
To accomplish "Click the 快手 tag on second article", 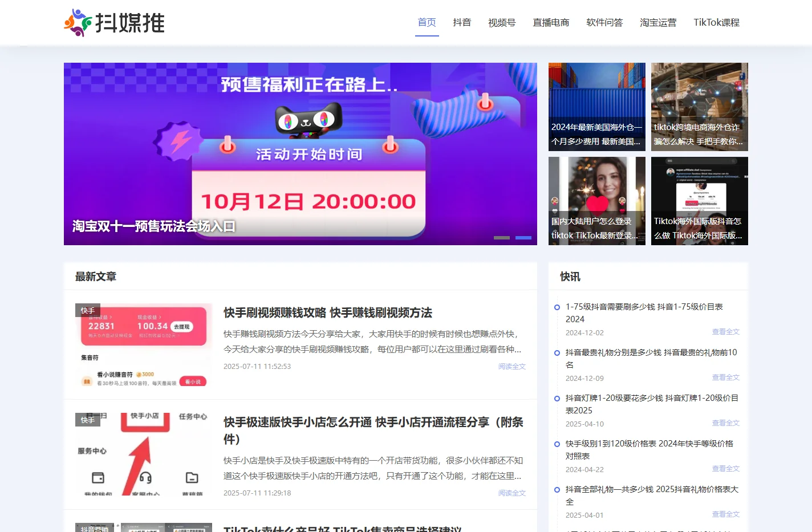I will pos(88,420).
